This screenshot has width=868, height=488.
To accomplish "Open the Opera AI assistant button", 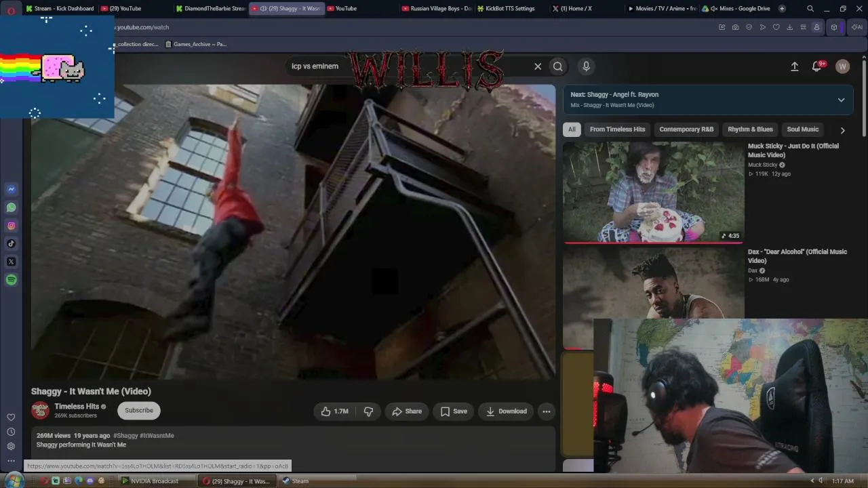I will (x=858, y=27).
